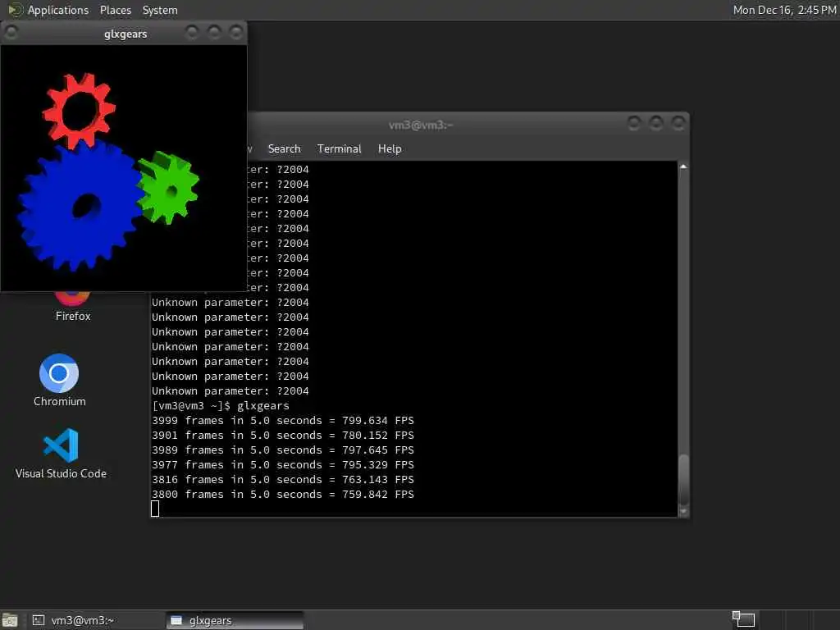Image resolution: width=840 pixels, height=630 pixels.
Task: Maximize the glxgears window
Action: (214, 33)
